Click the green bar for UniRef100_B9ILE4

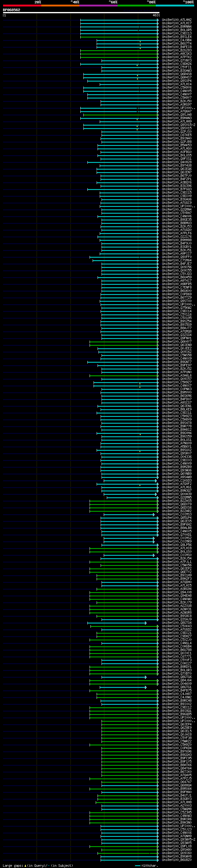click(119, 37)
